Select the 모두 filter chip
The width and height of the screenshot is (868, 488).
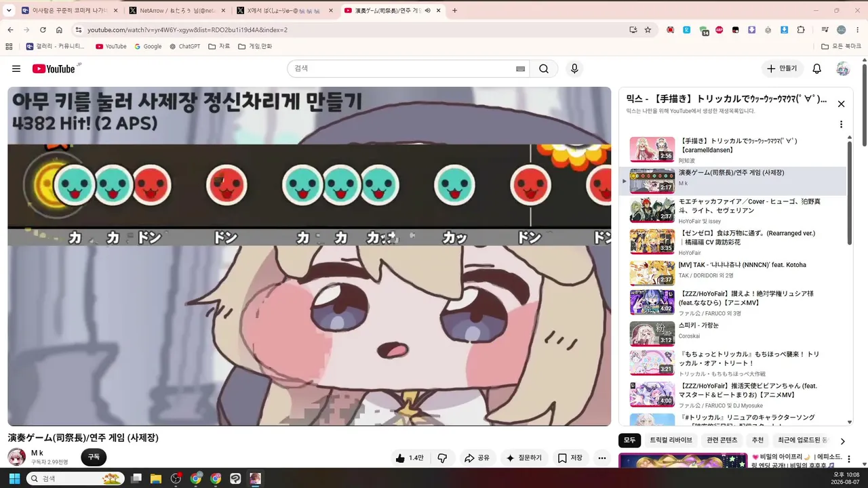coord(629,440)
